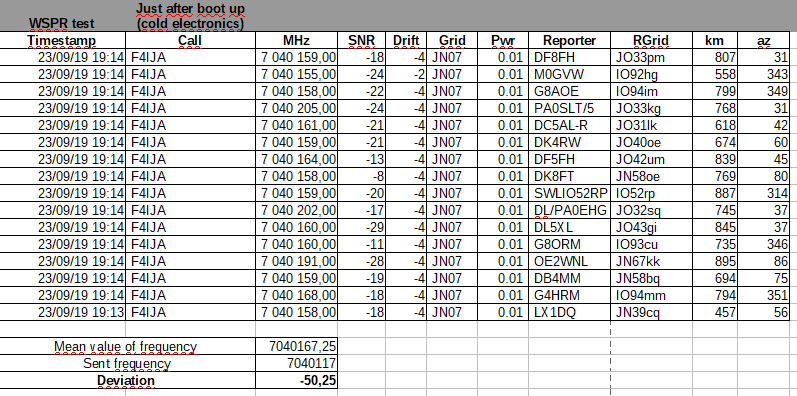The height and width of the screenshot is (396, 797).
Task: Select RGrid cell JN39cq
Action: pyautogui.click(x=651, y=313)
